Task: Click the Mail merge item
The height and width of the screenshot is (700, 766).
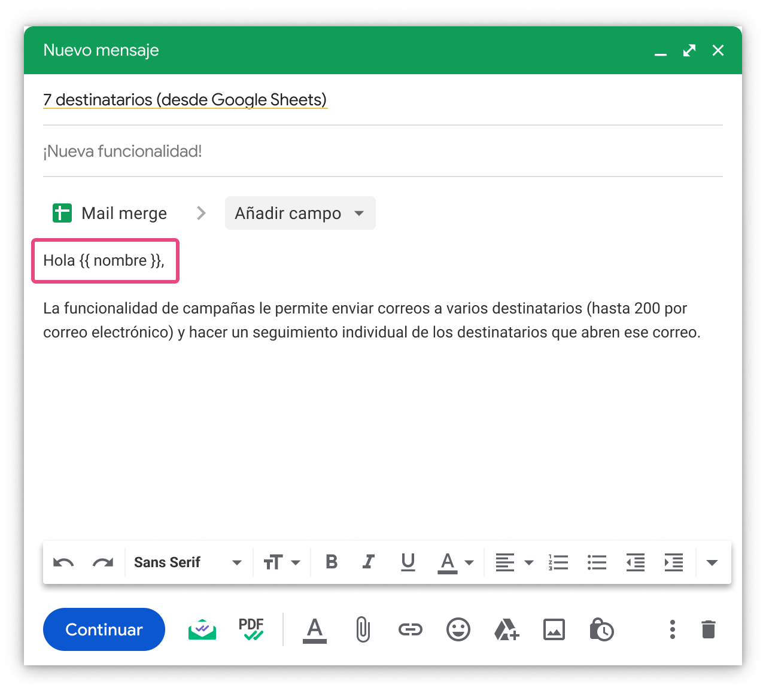Action: coord(111,213)
